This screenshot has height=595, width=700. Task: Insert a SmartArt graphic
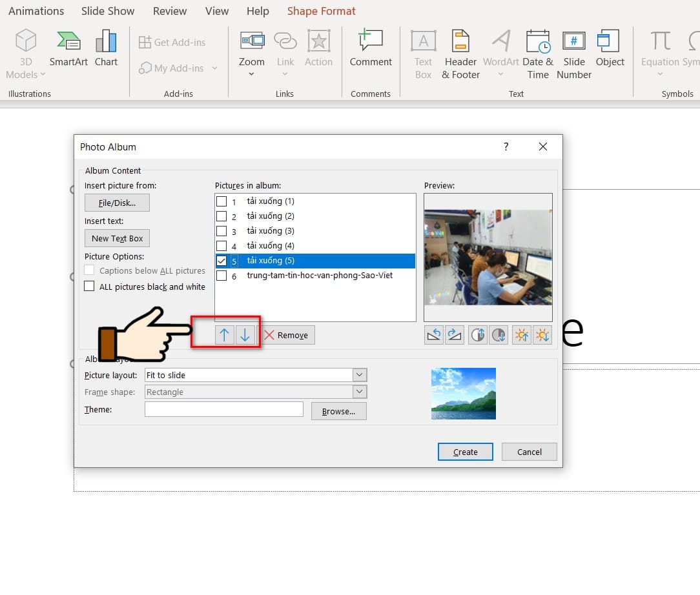tap(68, 48)
